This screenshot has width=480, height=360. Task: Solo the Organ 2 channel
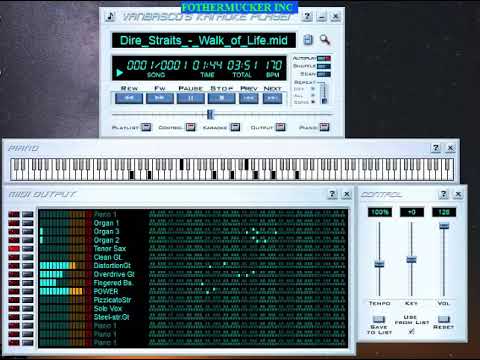tap(28, 240)
